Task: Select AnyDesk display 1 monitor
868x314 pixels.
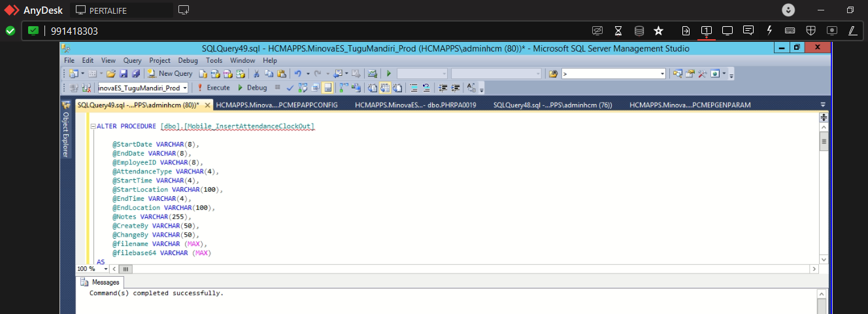Action: pyautogui.click(x=707, y=30)
